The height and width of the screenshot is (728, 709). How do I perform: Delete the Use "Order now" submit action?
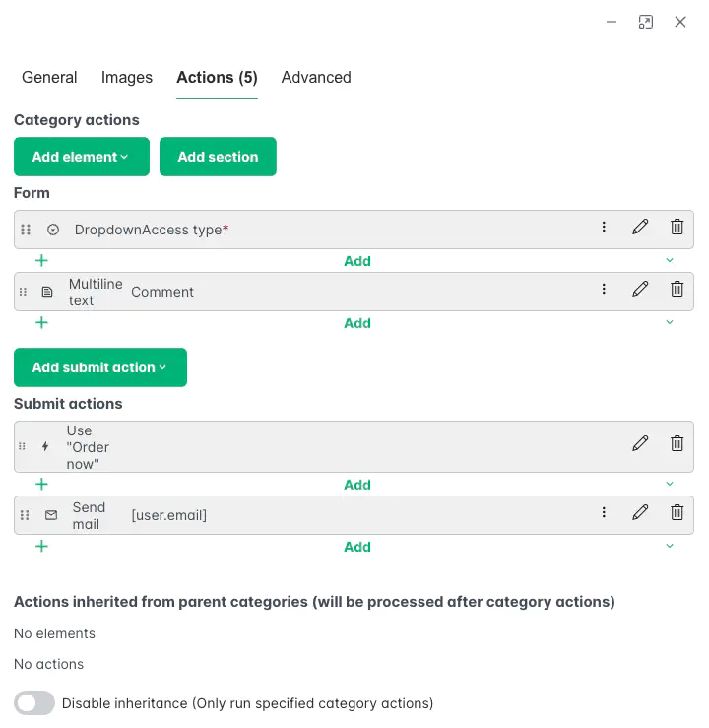677,444
